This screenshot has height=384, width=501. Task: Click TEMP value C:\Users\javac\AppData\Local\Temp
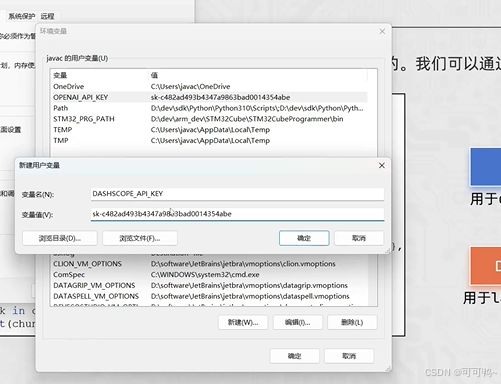(210, 130)
